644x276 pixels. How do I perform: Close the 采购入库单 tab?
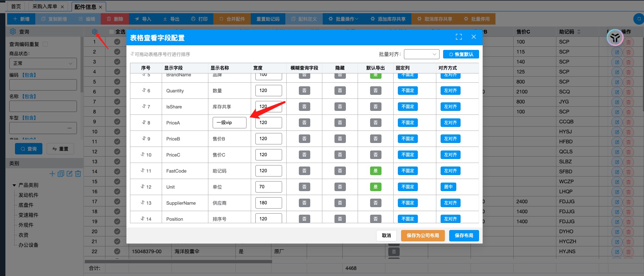(x=62, y=7)
